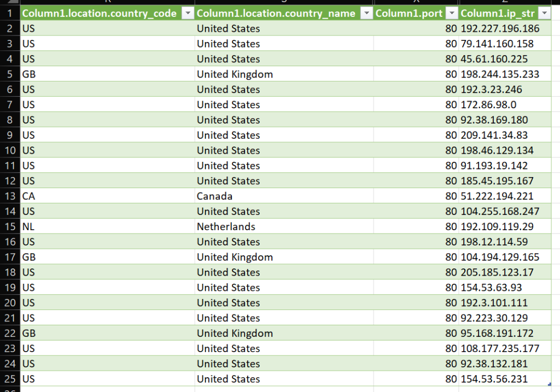Click IP cell 91.193.19.142

click(x=505, y=165)
